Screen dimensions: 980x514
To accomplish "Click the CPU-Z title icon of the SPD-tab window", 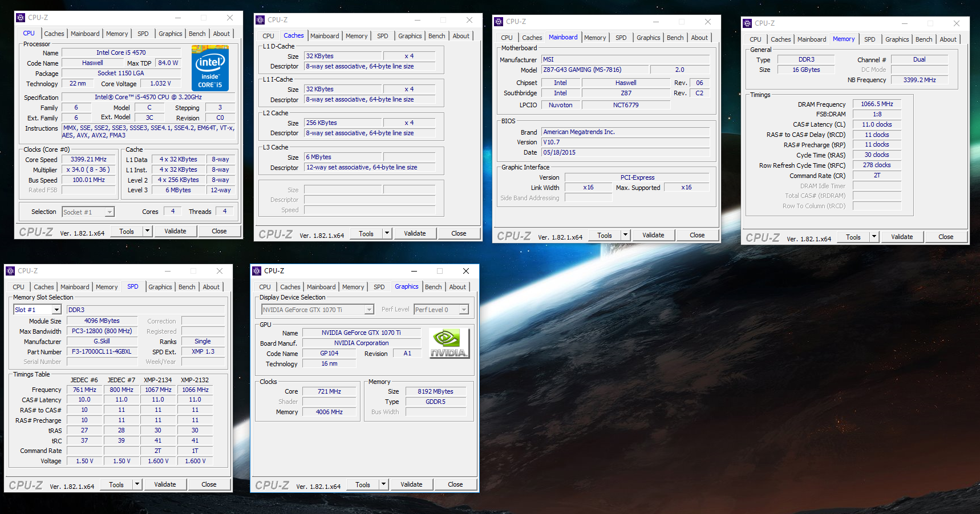I will (10, 271).
